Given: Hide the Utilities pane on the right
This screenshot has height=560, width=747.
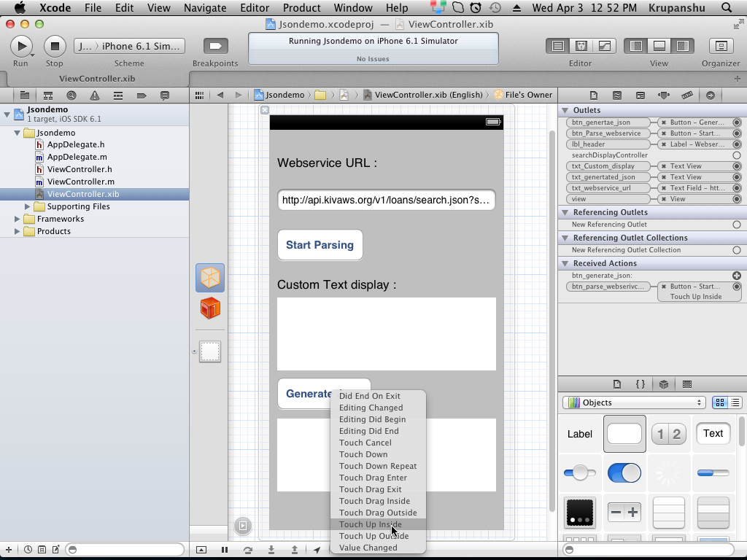Looking at the screenshot, I should (x=682, y=46).
